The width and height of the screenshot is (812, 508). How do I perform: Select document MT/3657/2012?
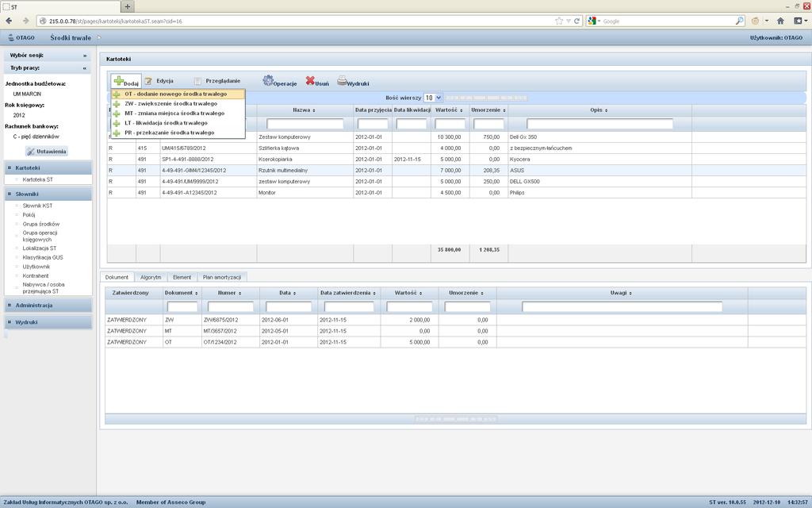click(x=455, y=331)
